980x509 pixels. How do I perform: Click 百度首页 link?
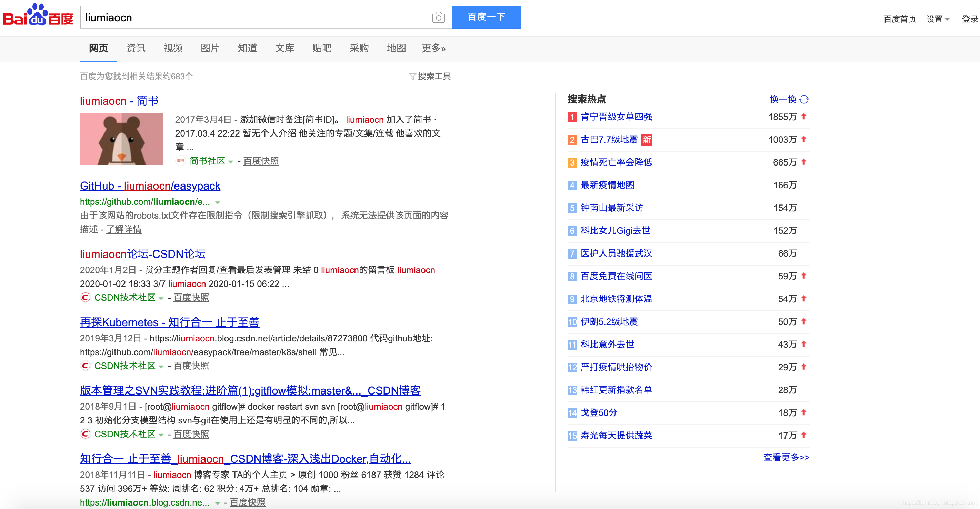(900, 19)
